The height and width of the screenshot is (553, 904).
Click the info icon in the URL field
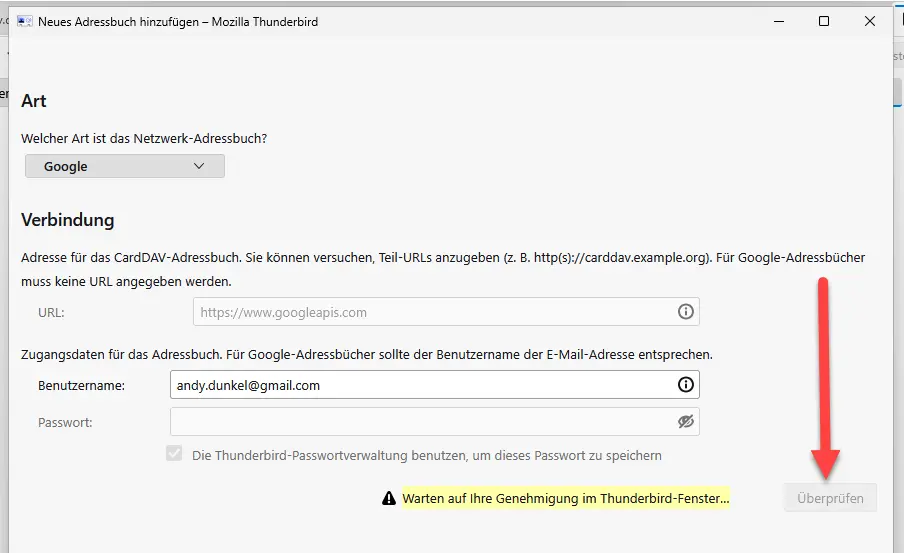685,312
